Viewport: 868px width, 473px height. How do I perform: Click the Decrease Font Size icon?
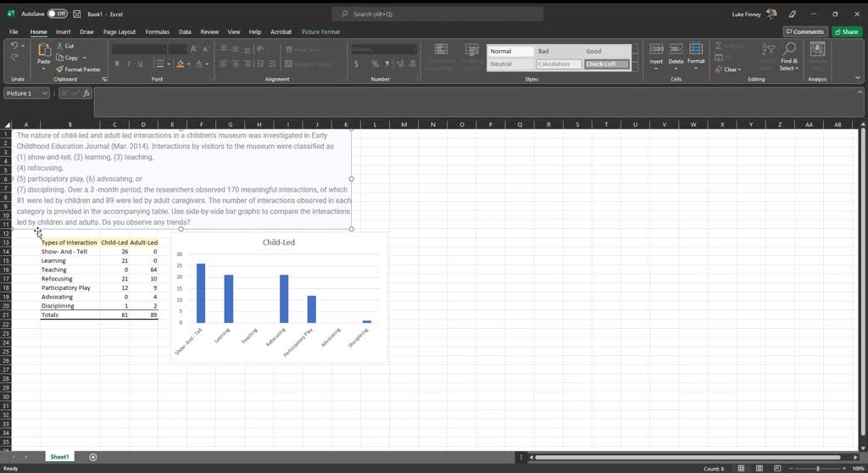tap(205, 49)
